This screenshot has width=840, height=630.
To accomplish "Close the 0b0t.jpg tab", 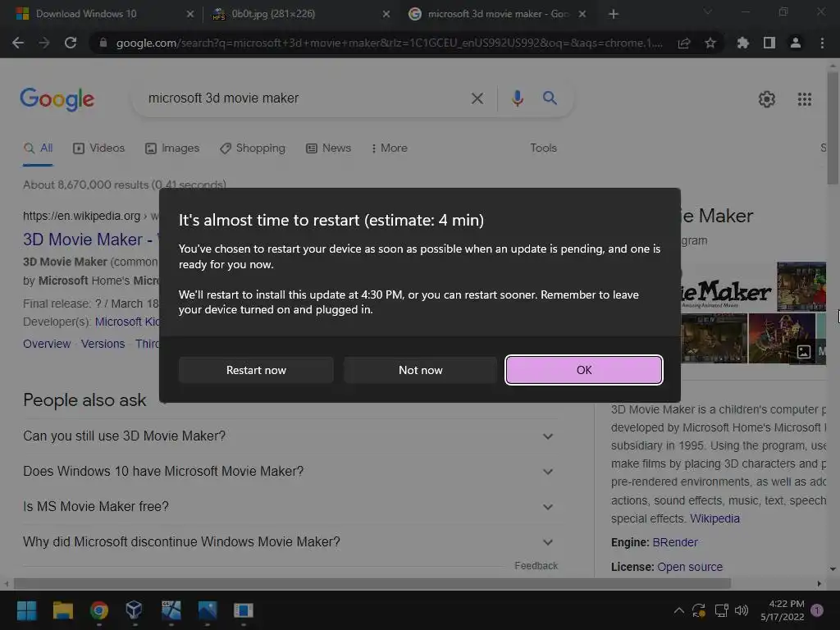I will [386, 14].
